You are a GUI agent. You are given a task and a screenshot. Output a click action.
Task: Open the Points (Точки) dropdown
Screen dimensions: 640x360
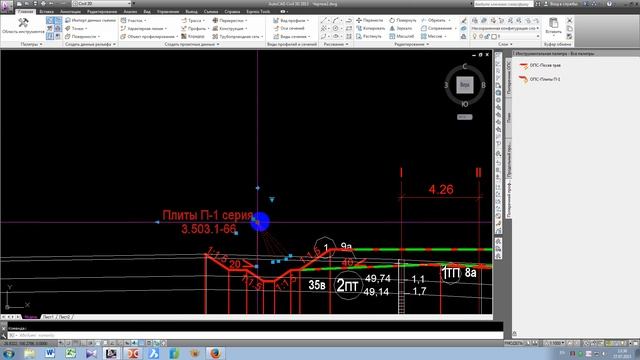click(76, 28)
